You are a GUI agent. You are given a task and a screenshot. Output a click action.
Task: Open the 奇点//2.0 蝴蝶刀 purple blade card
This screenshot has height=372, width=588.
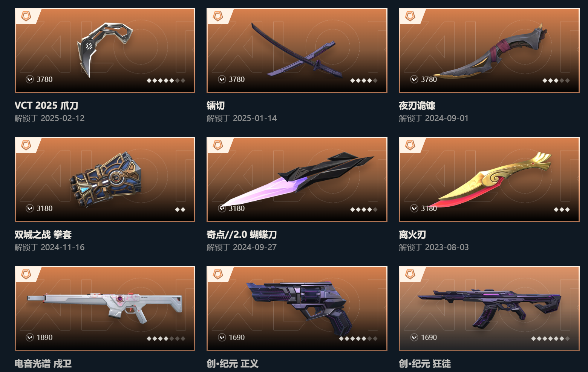(x=297, y=179)
